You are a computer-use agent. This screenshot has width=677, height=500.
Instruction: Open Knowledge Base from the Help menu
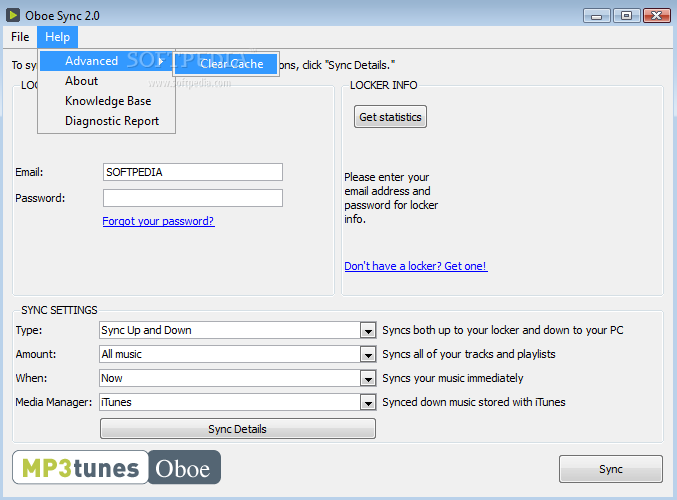(x=106, y=101)
